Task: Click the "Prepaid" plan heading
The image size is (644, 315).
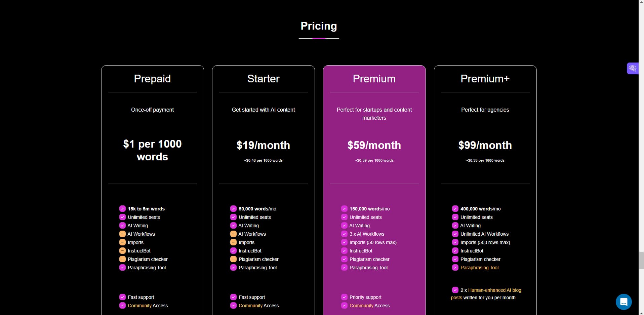Action: click(152, 79)
